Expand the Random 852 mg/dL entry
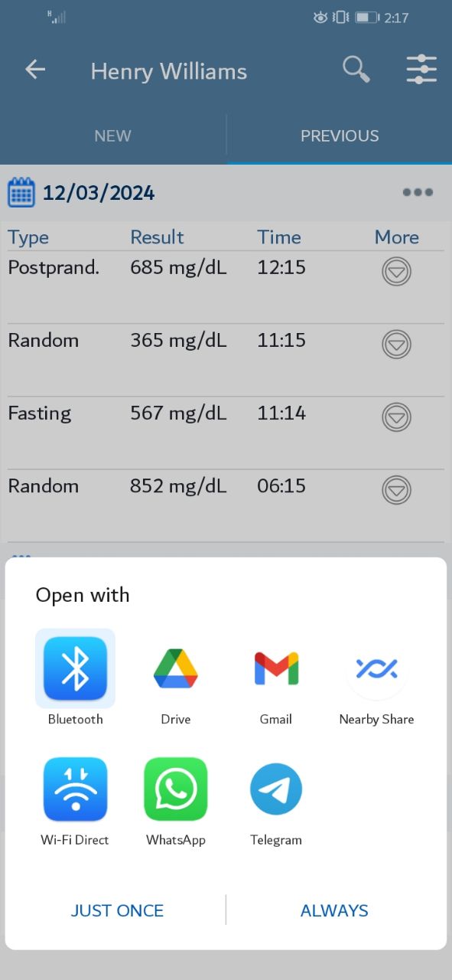 pyautogui.click(x=396, y=489)
